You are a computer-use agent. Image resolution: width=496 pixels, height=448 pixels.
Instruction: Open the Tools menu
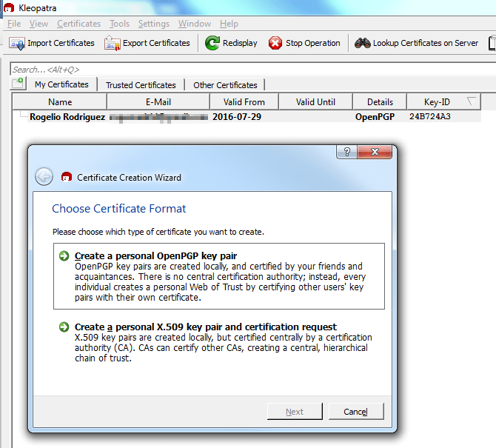(119, 24)
